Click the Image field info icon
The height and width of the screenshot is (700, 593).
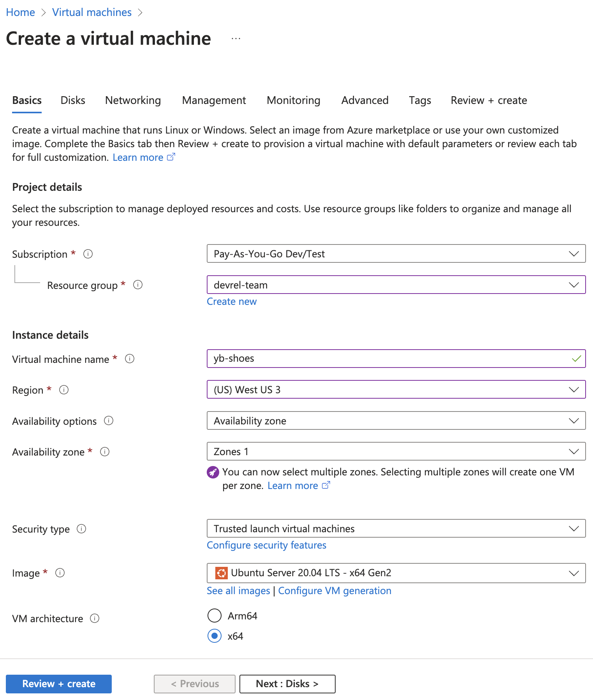(x=60, y=573)
